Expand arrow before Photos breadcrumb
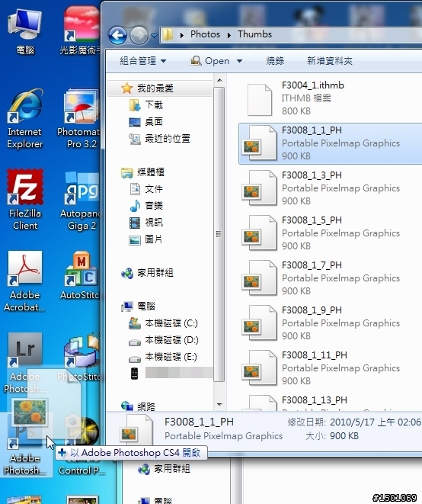 182,35
